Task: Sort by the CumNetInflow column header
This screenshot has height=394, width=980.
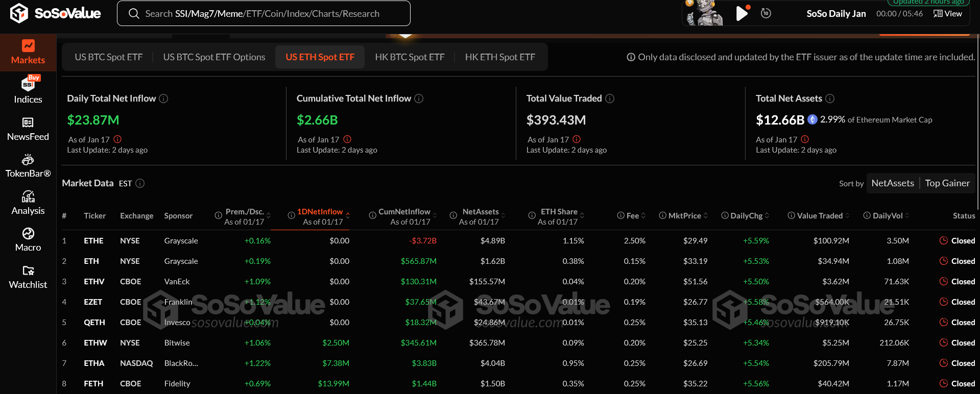Action: (x=403, y=216)
